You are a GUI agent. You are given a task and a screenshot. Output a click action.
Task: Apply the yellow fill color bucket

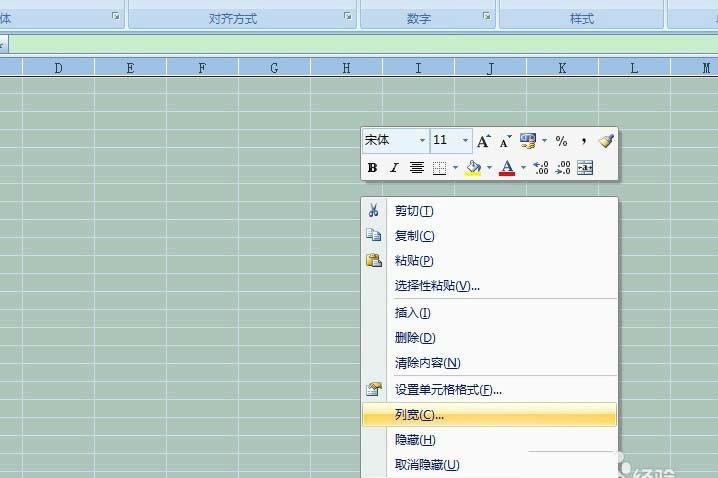473,168
